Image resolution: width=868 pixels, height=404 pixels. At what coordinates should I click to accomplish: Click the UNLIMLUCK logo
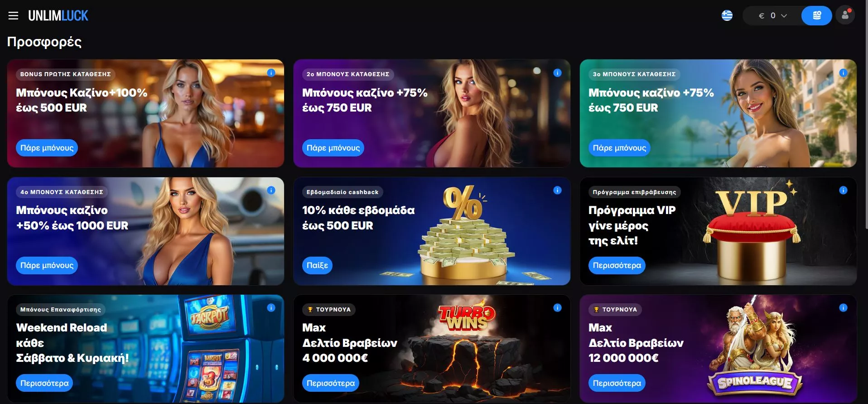tap(58, 16)
